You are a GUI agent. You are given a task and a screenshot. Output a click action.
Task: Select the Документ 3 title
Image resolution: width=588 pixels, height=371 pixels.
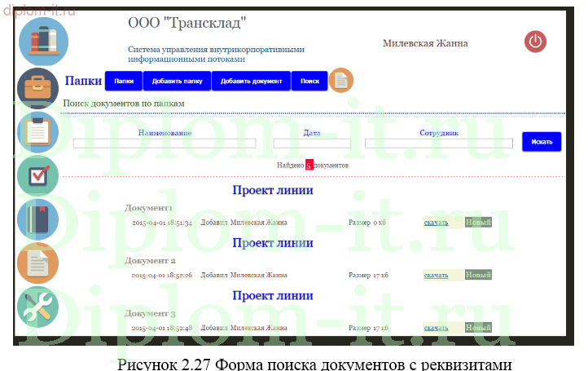150,313
